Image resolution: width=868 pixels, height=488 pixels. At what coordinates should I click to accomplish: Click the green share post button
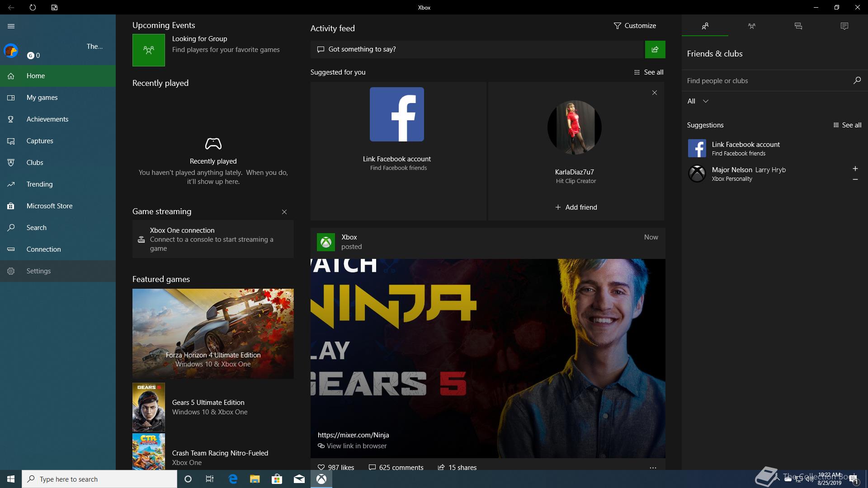click(x=655, y=49)
